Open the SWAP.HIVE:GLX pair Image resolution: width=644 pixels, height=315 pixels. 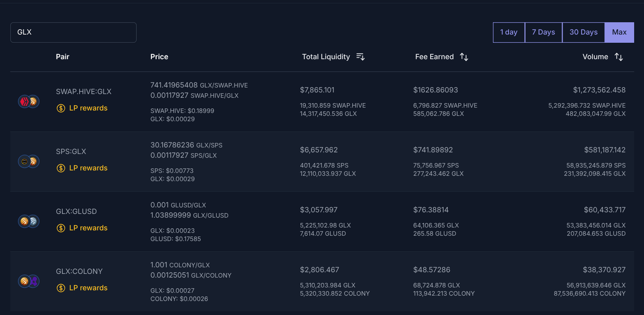click(x=84, y=92)
